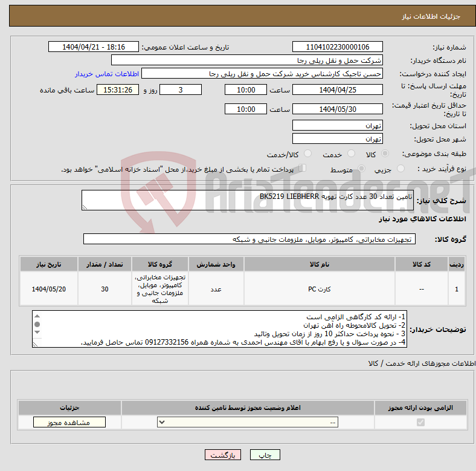476x471 pixels.
Task: Select the جزیی purchase type radio
Action: click(400, 168)
